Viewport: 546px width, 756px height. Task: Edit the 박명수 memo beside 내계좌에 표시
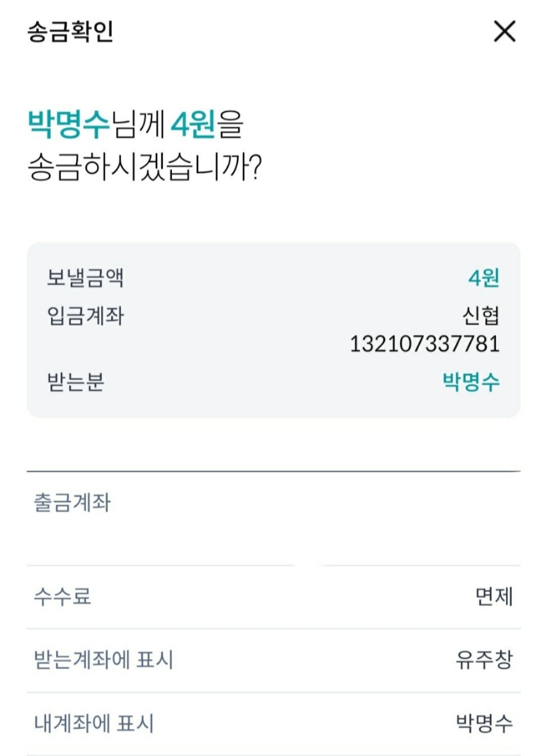click(484, 724)
